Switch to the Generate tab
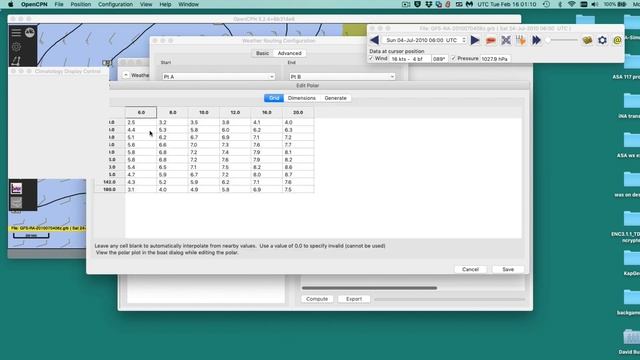 coord(336,98)
